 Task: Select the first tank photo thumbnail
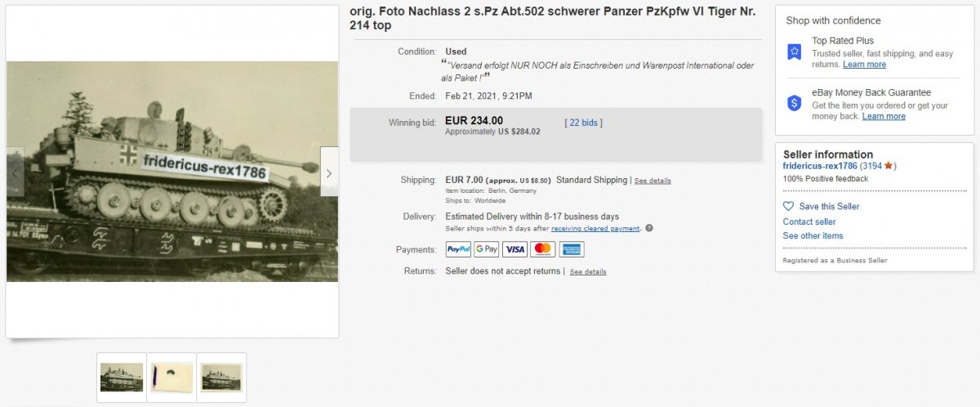point(122,378)
